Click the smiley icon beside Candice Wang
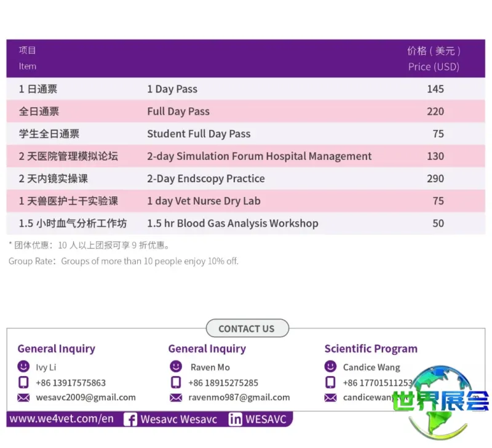Screen dimensions: 492x448 click(x=330, y=367)
